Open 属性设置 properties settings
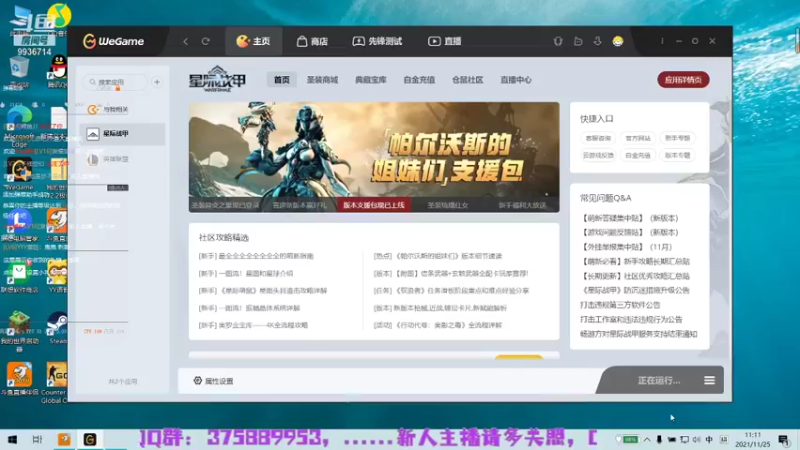Screen dimensions: 800x450 [x=213, y=381]
